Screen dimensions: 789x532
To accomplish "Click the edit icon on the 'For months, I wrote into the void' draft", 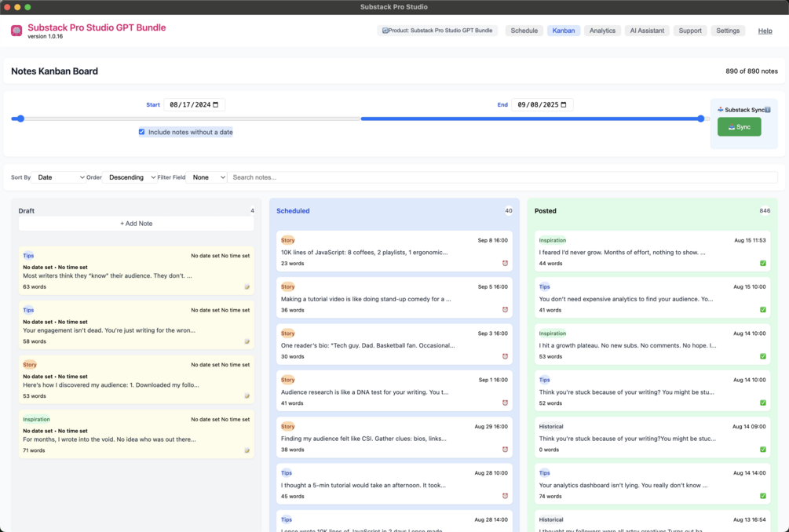I will [x=247, y=450].
